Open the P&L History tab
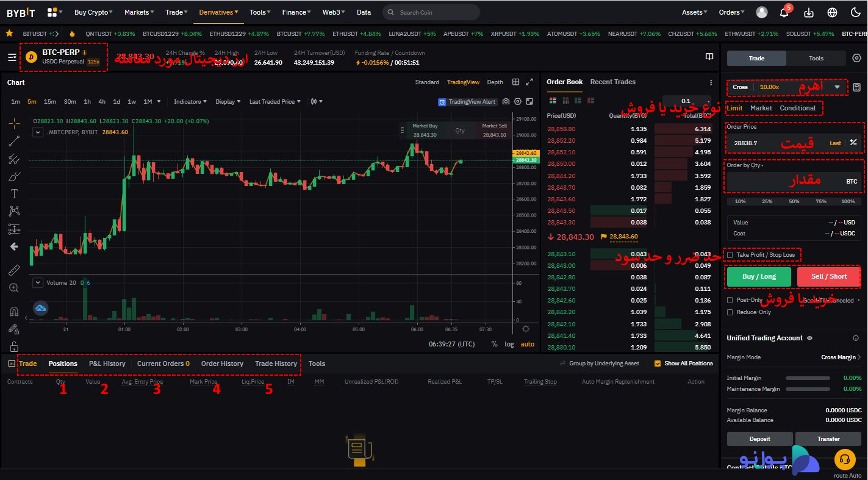 (107, 364)
